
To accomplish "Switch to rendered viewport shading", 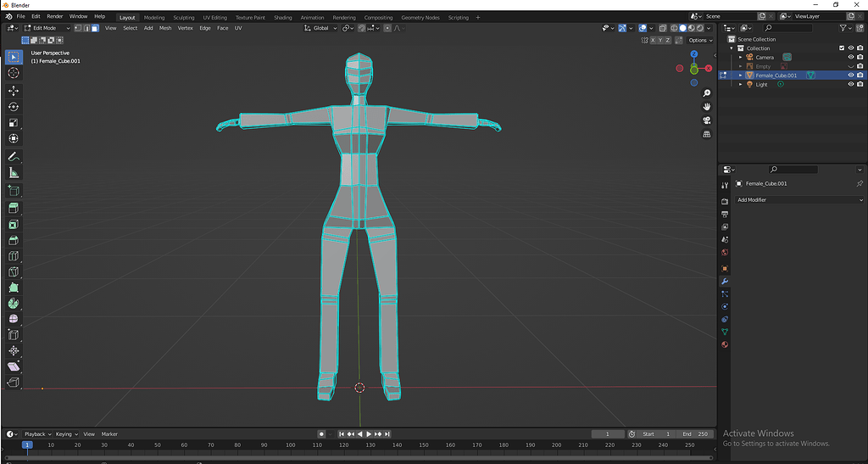I will 699,28.
